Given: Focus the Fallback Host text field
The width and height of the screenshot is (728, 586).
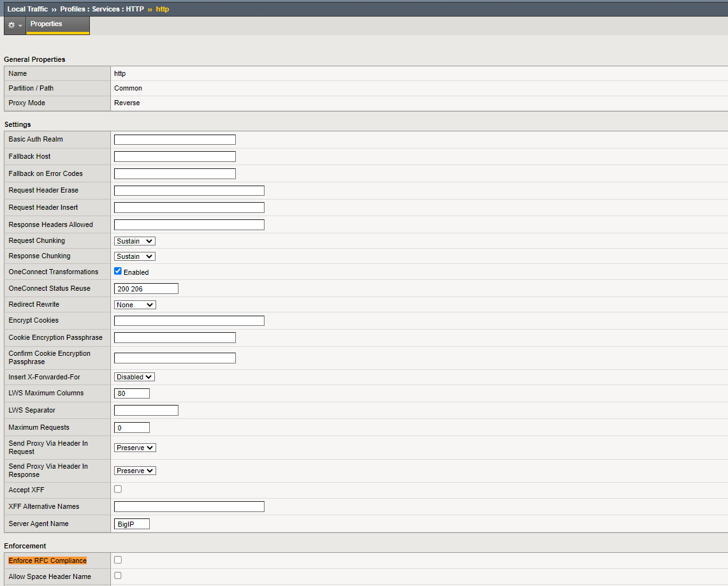Looking at the screenshot, I should [x=175, y=156].
